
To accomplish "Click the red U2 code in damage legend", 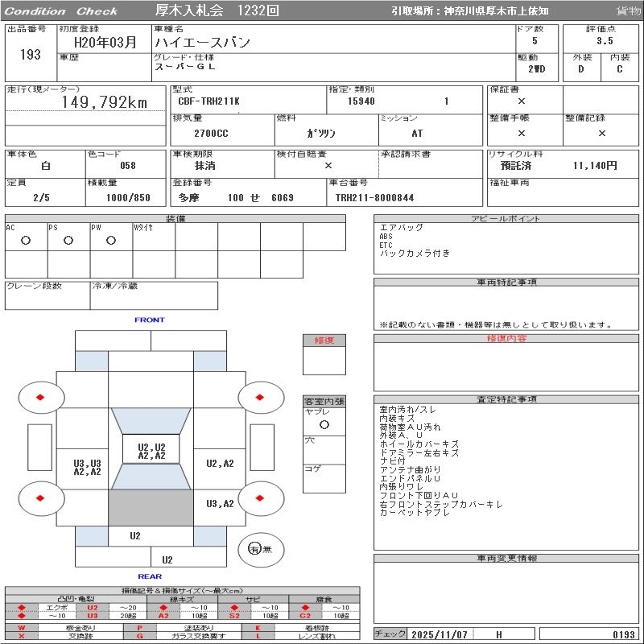I will [92, 607].
